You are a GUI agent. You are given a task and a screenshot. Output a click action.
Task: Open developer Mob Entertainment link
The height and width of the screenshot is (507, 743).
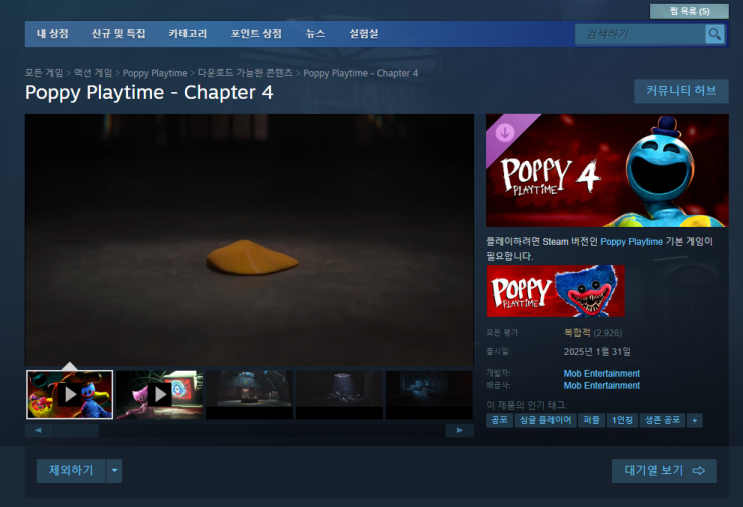pyautogui.click(x=601, y=373)
